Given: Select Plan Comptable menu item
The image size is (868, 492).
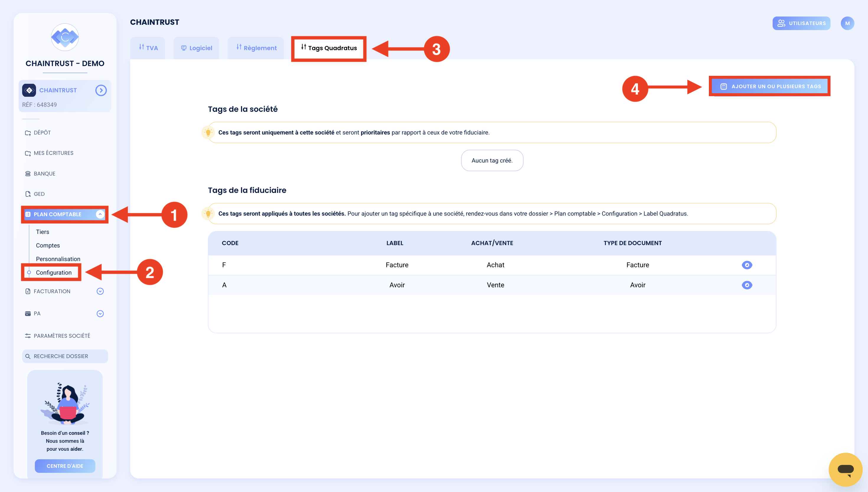Looking at the screenshot, I should [x=65, y=214].
